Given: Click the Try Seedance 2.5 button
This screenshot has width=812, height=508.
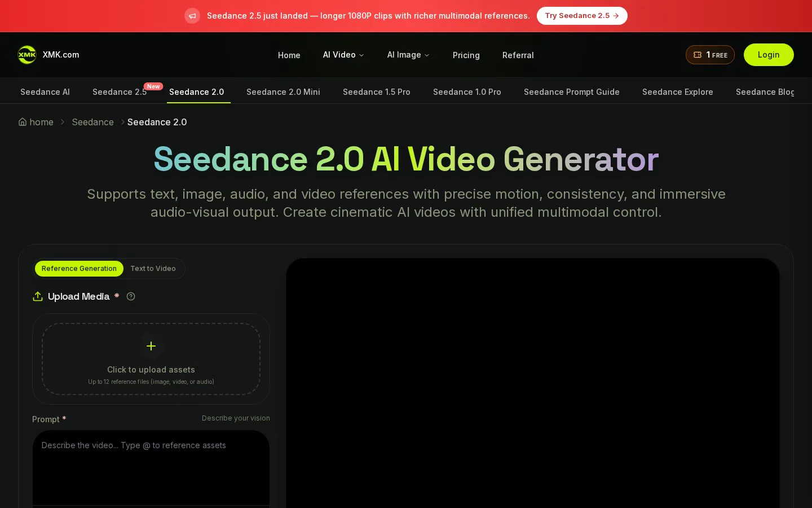Looking at the screenshot, I should (582, 16).
